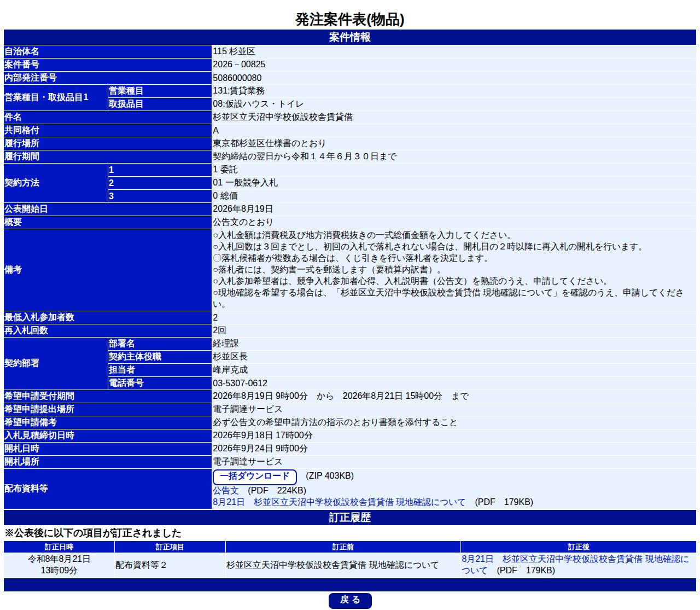This screenshot has height=610, width=700.
Task: Click 担当者 name 峰岸克成
Action: click(x=230, y=370)
